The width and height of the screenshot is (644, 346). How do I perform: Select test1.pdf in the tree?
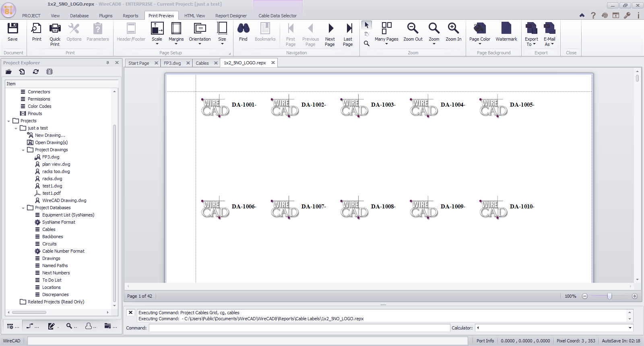52,193
